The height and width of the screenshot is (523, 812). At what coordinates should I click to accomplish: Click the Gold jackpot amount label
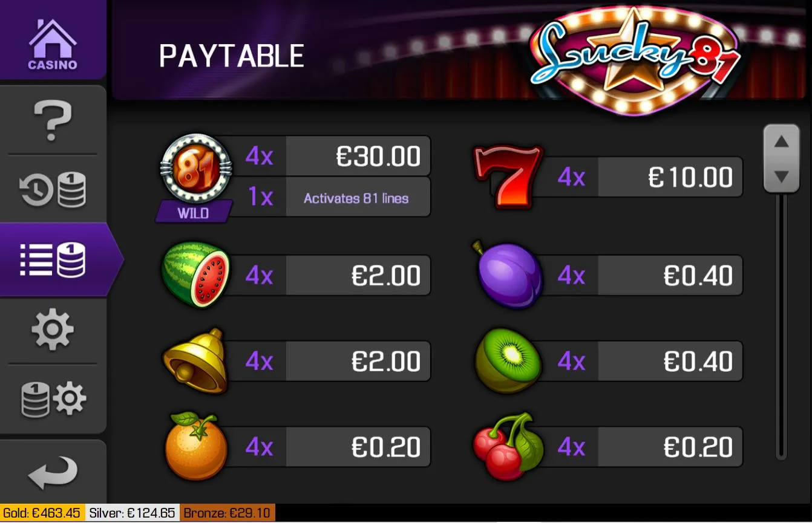click(42, 513)
